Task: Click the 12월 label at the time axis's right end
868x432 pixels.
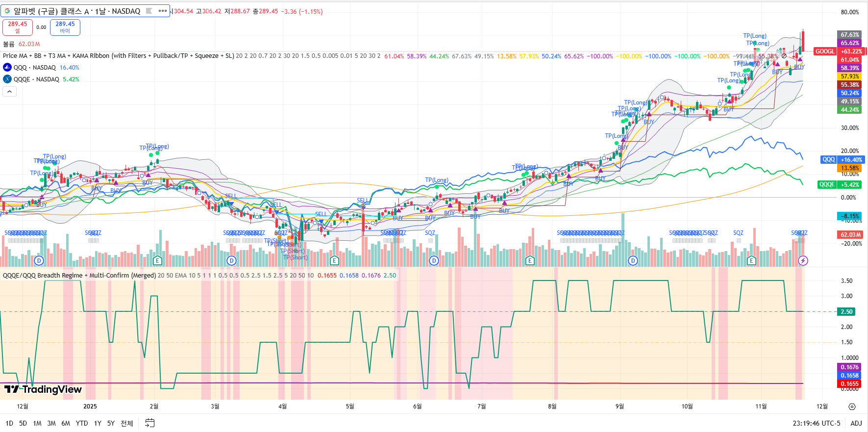Action: 822,406
